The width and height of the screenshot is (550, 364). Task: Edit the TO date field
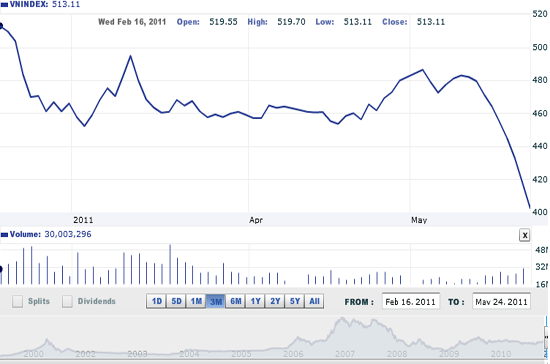(501, 302)
